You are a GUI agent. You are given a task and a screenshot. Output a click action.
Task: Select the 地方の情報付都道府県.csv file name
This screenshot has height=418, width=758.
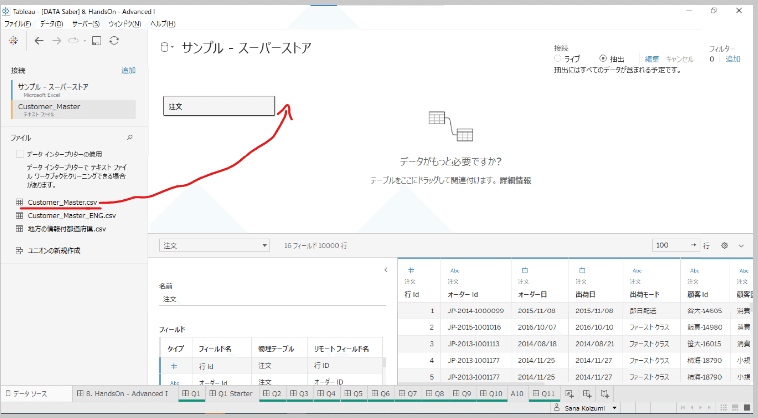point(67,229)
